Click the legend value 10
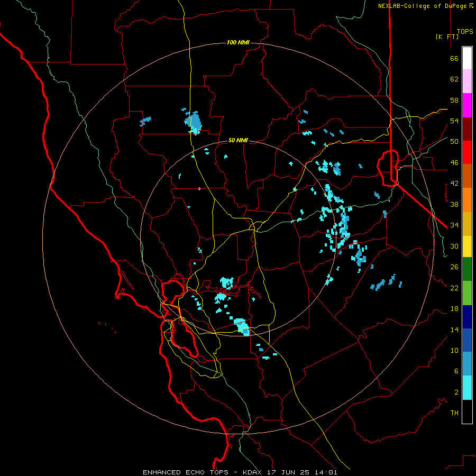Viewport: 476px width, 476px height. (454, 350)
